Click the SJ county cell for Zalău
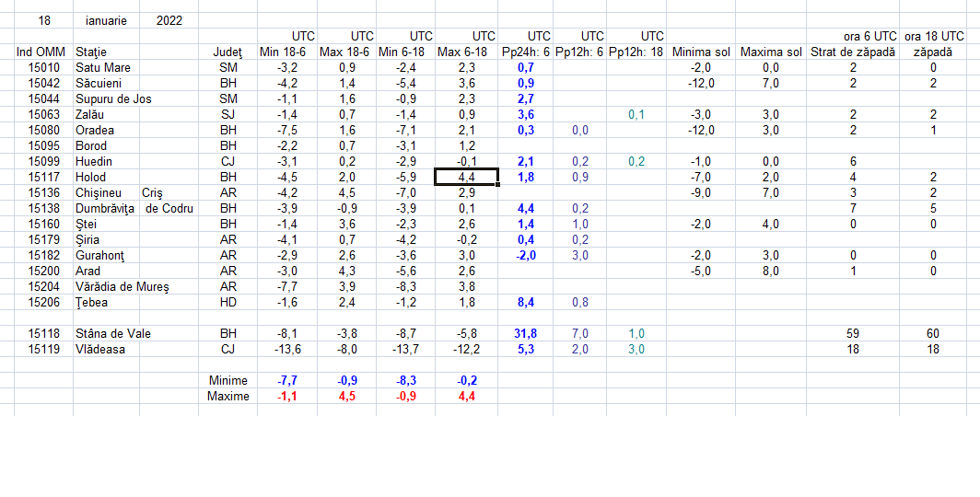Viewport: 980px width, 497px height. (228, 114)
